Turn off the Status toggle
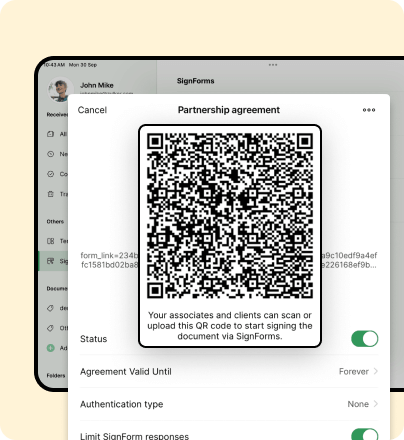Image resolution: width=404 pixels, height=440 pixels. click(365, 339)
